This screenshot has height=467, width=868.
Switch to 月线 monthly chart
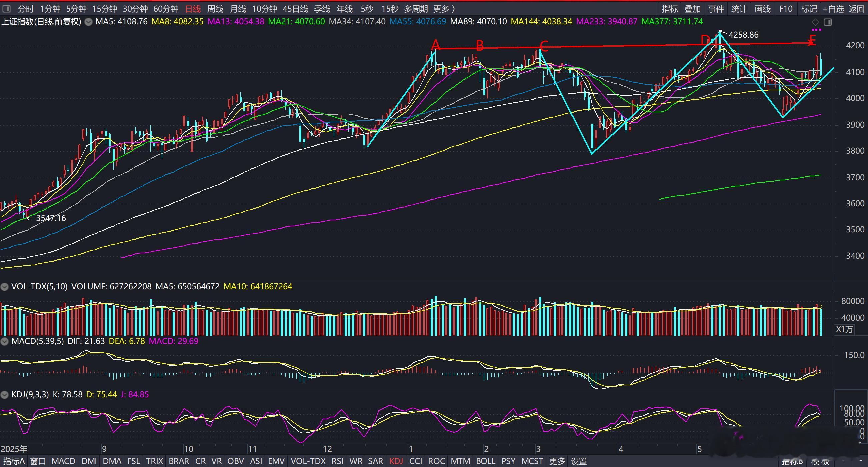click(x=238, y=9)
